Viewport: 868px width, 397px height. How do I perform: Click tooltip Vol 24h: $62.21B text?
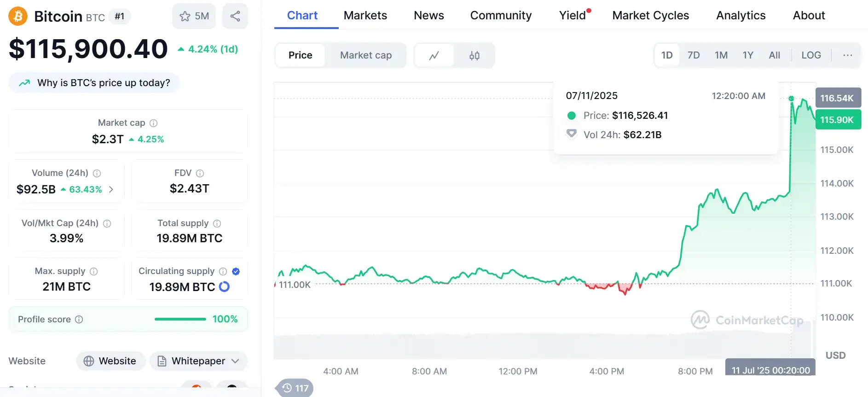click(x=622, y=135)
